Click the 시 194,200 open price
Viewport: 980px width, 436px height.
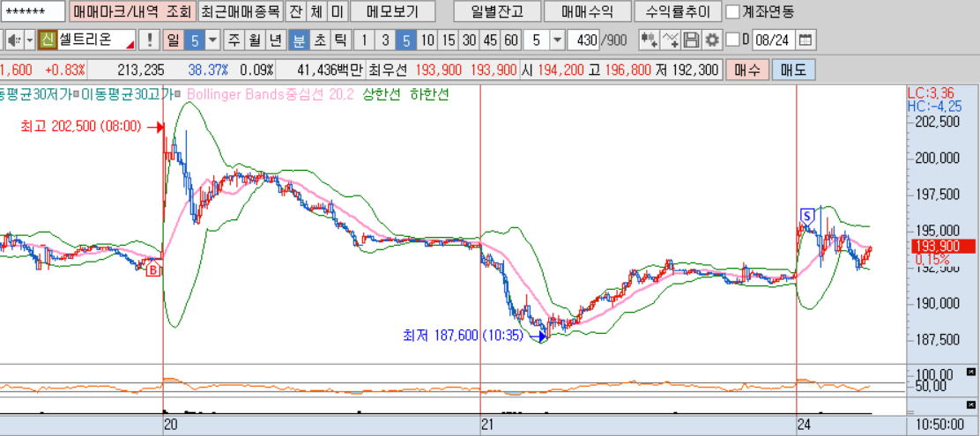point(553,70)
